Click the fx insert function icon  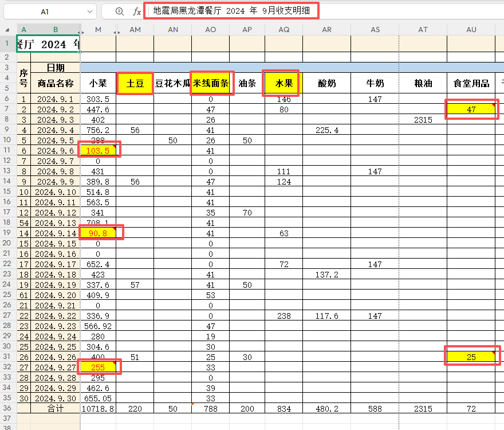(x=136, y=11)
